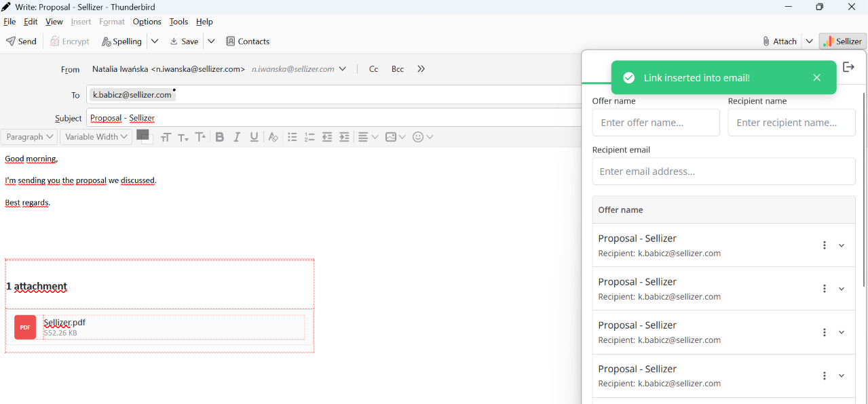Viewport: 868px width, 404px height.
Task: Click the 'Good morning,' line in body
Action: [x=31, y=159]
